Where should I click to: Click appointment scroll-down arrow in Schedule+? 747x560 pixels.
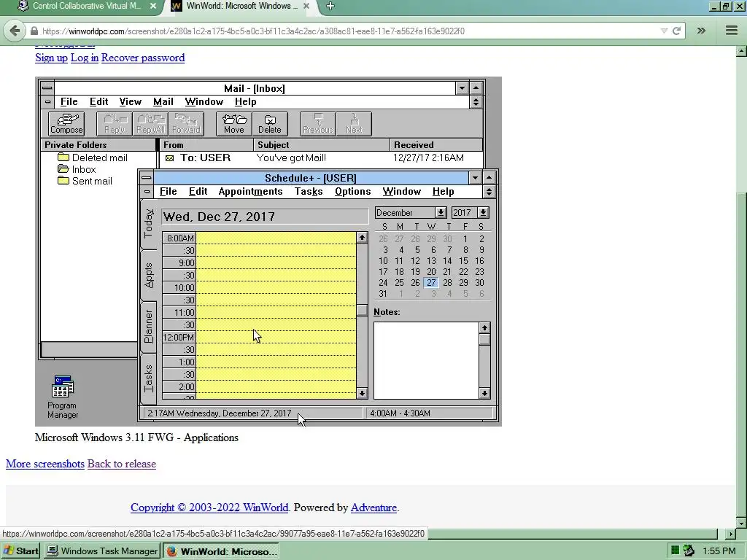coord(362,393)
